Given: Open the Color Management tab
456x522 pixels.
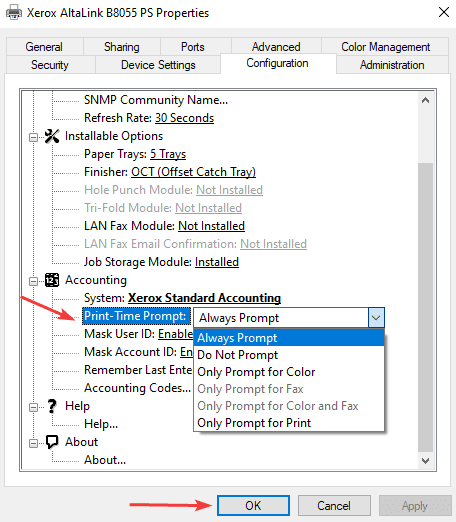Looking at the screenshot, I should [385, 47].
